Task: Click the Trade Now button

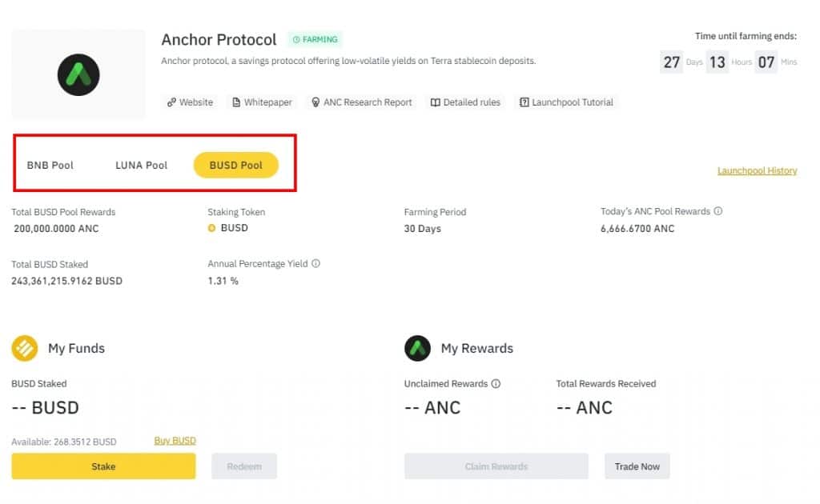Action: tap(637, 466)
